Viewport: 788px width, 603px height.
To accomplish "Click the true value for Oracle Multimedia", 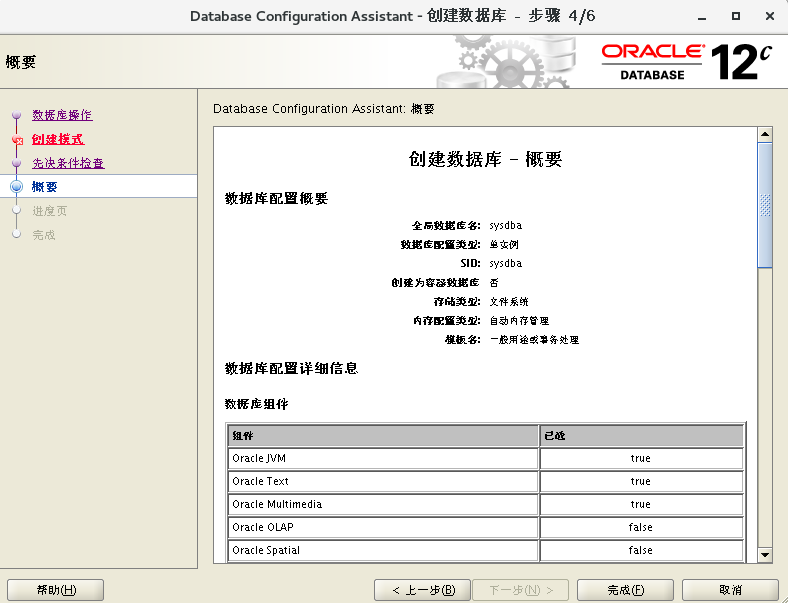I will pos(641,505).
